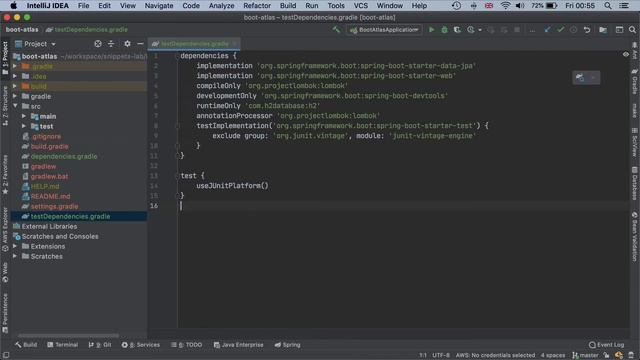Expand the gradle folder
The width and height of the screenshot is (640, 360).
pos(15,96)
